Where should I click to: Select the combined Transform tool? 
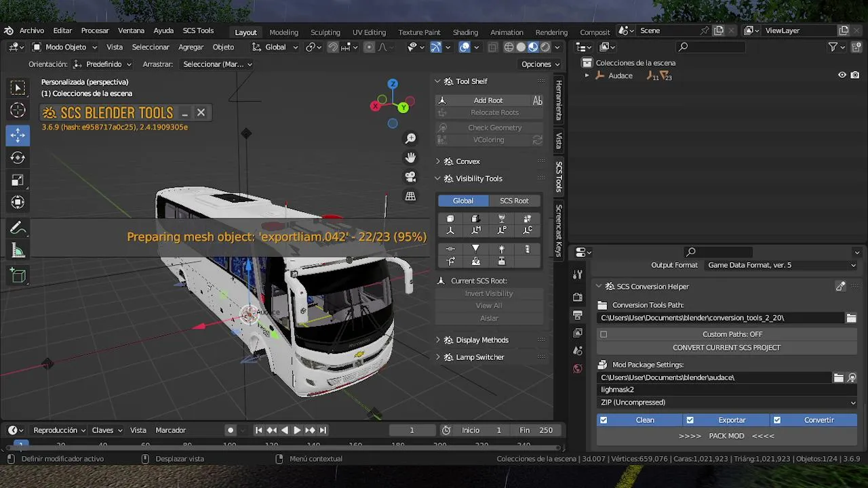pyautogui.click(x=18, y=202)
